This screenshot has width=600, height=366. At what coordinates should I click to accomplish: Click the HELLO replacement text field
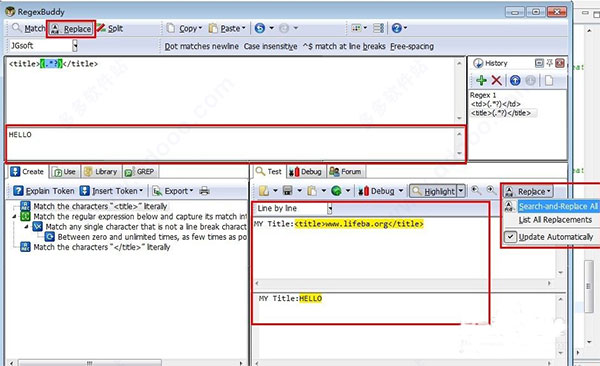(231, 144)
